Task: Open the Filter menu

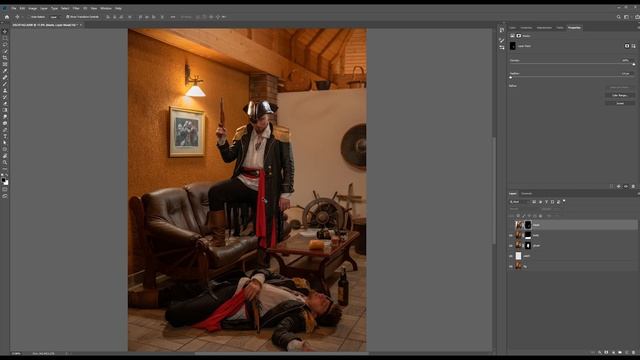Action: 76,8
